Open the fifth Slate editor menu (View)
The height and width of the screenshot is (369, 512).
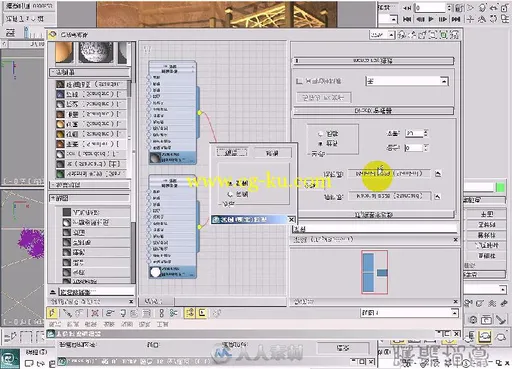pos(127,324)
